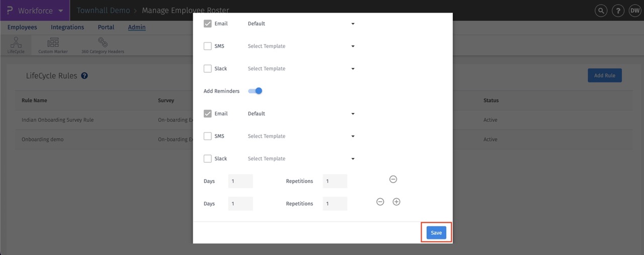Remove the second Days reminder row
This screenshot has height=255, width=644.
click(380, 202)
